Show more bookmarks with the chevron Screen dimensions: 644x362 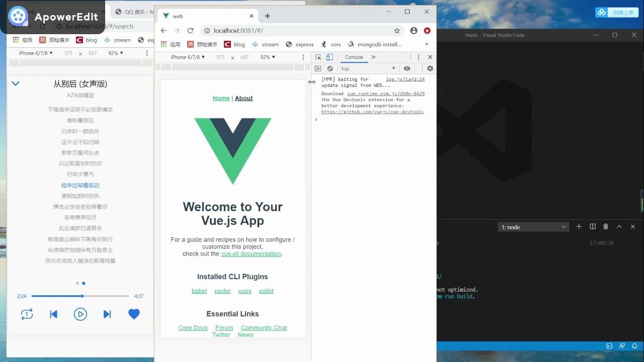point(427,44)
